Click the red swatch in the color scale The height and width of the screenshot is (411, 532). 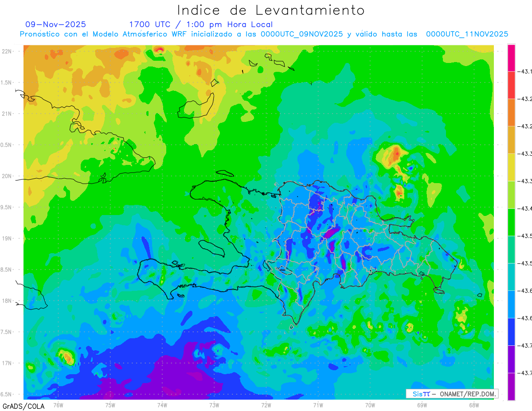511,85
